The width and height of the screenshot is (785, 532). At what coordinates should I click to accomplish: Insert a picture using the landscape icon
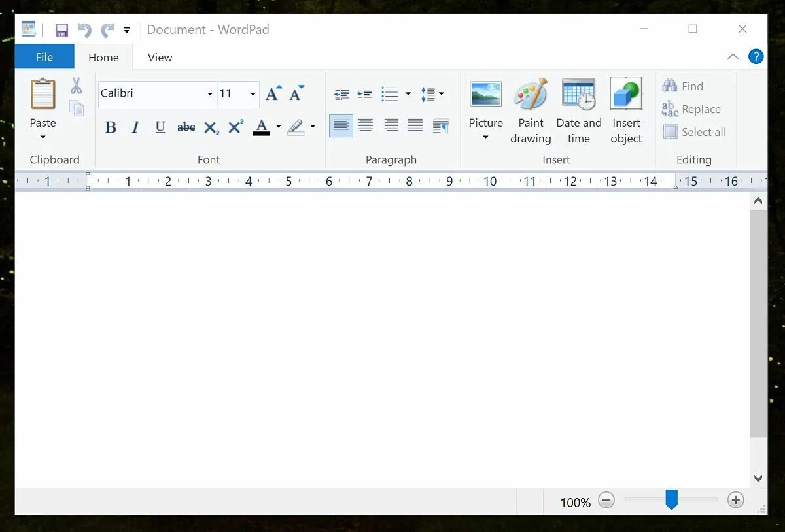486,95
